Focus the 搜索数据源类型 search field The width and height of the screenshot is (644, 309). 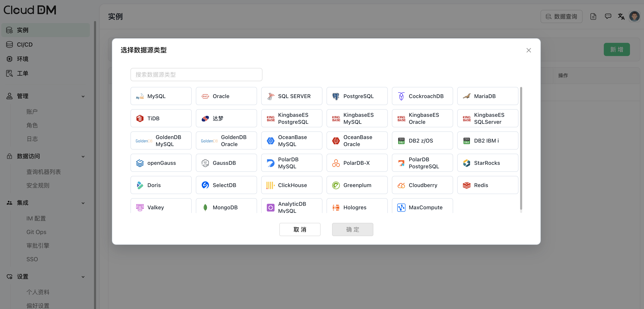click(196, 75)
